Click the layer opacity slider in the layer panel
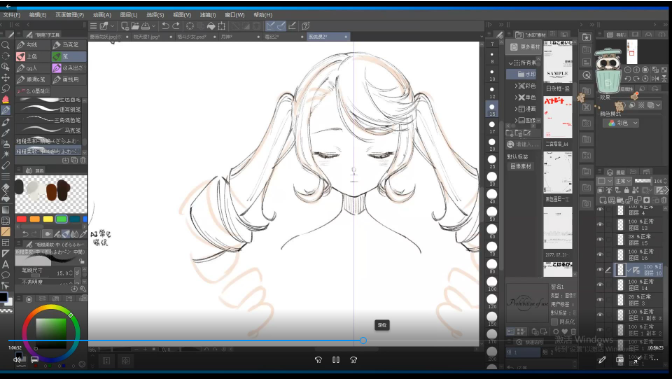This screenshot has height=379, width=672. [642, 181]
